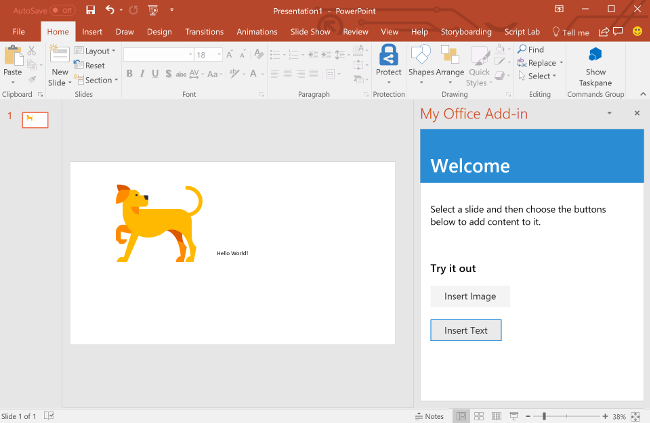Image resolution: width=650 pixels, height=423 pixels.
Task: Click the Tell me search box
Action: (x=571, y=32)
